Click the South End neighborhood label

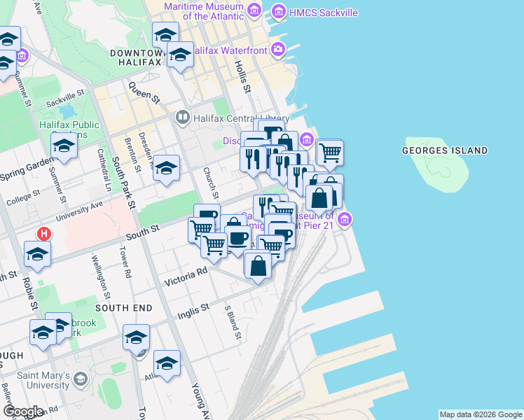click(x=124, y=308)
